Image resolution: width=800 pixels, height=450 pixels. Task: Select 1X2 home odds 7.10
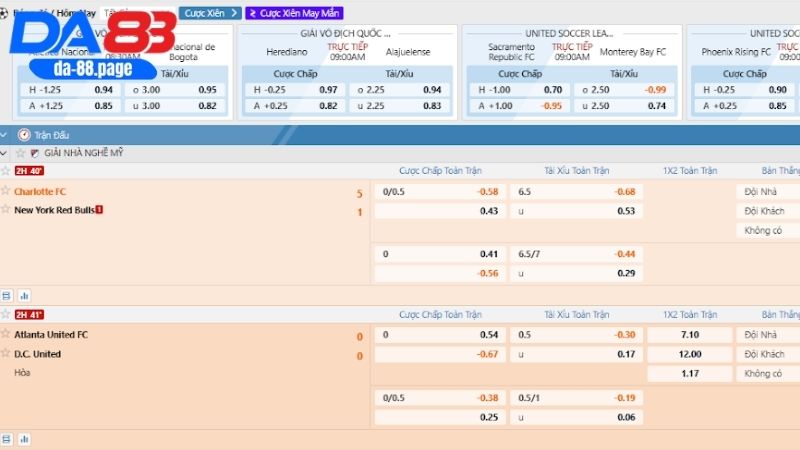click(x=690, y=335)
